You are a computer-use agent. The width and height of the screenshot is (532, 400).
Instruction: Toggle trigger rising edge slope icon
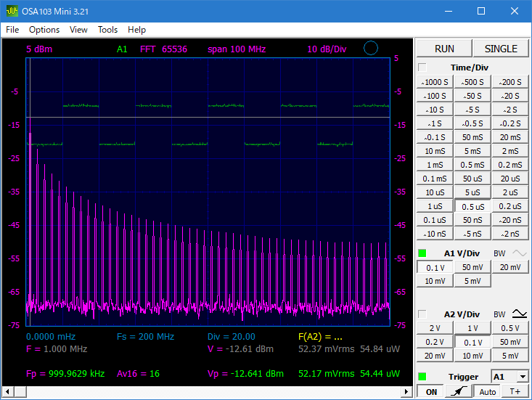(x=458, y=391)
